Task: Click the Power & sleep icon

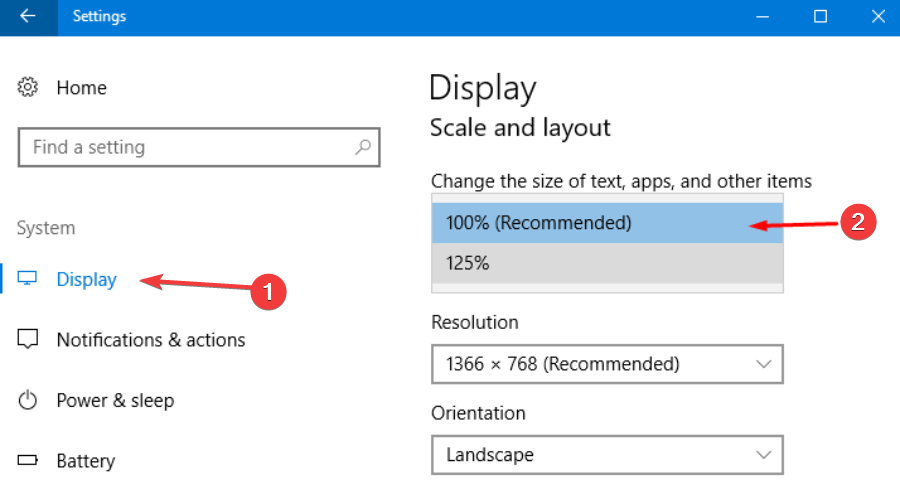Action: pos(28,401)
